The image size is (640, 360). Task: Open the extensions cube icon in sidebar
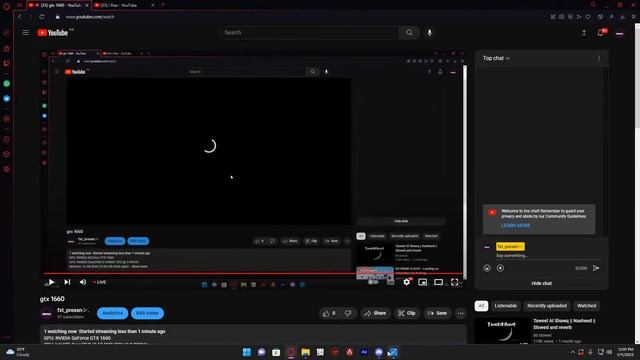pyautogui.click(x=7, y=154)
